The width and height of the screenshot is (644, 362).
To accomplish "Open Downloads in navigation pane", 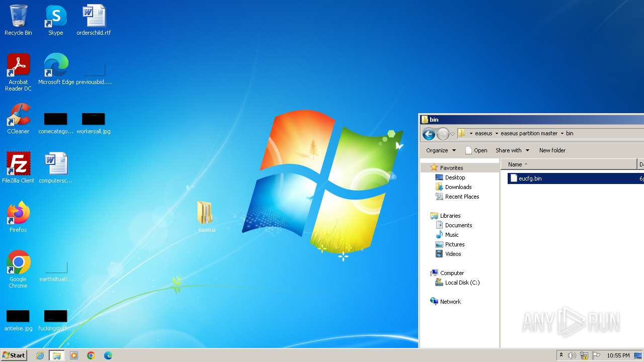I will (x=458, y=187).
